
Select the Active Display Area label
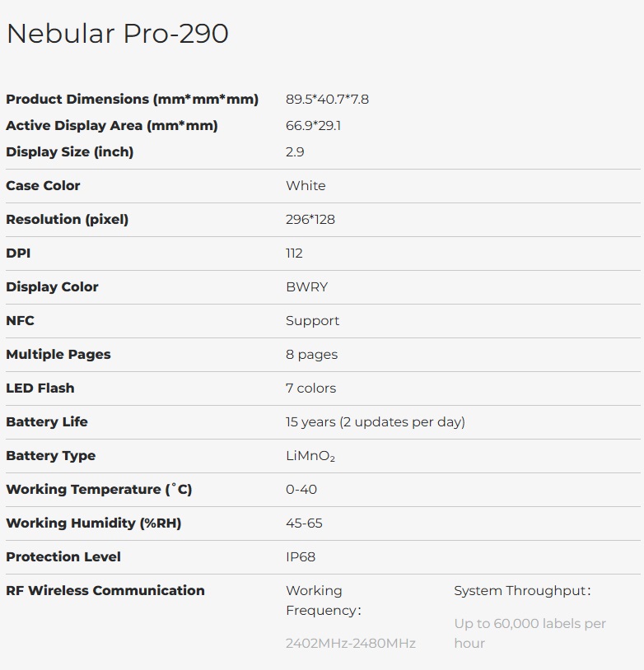click(x=111, y=126)
